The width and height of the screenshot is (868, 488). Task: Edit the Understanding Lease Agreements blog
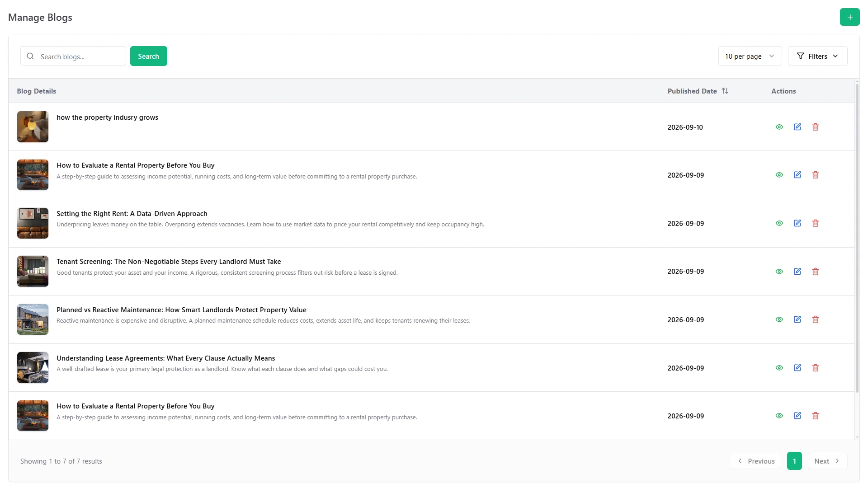[797, 368]
